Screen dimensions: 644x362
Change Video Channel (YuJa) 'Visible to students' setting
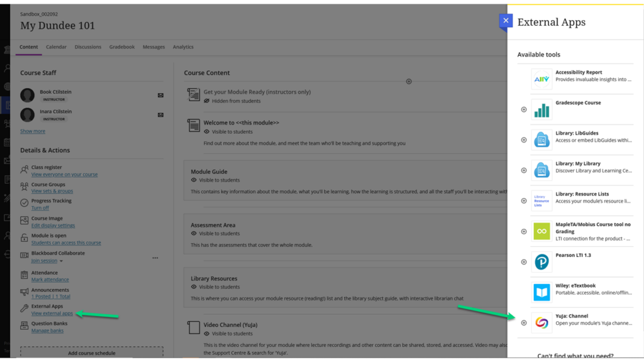228,334
